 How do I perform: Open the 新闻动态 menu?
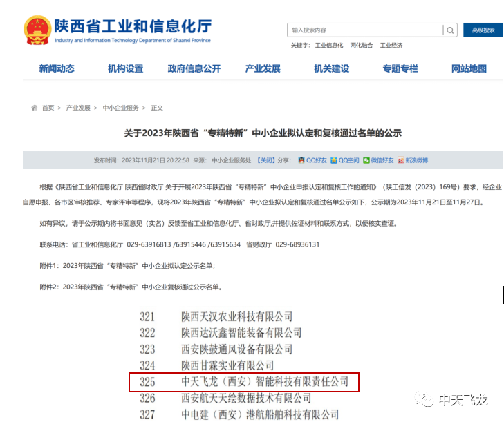coord(57,68)
